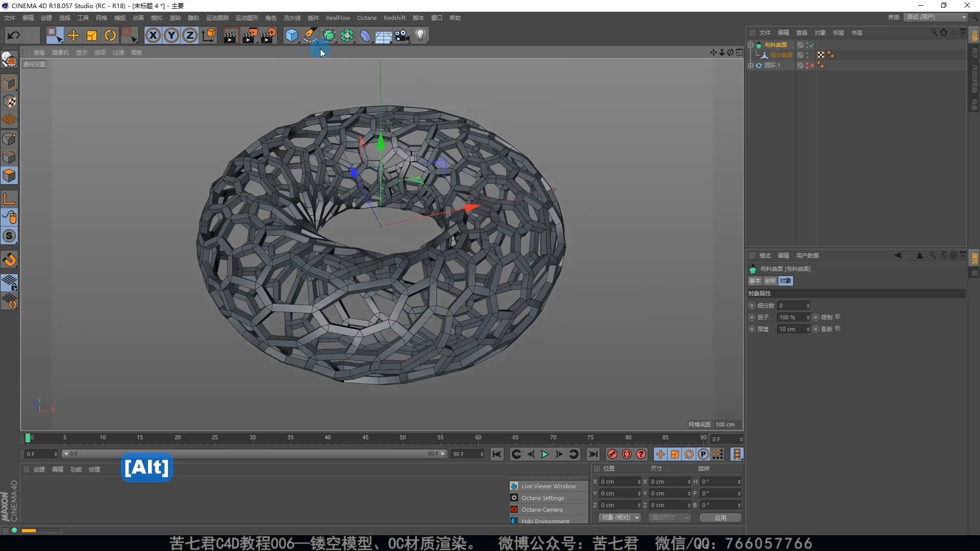Enable the 膨胀 checkbox
The height and width of the screenshot is (551, 980).
[x=838, y=329]
